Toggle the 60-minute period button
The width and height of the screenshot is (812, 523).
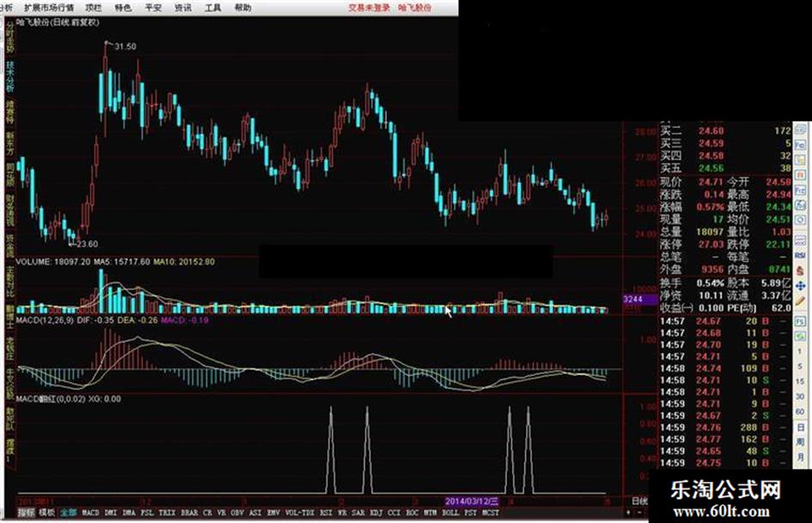click(800, 410)
